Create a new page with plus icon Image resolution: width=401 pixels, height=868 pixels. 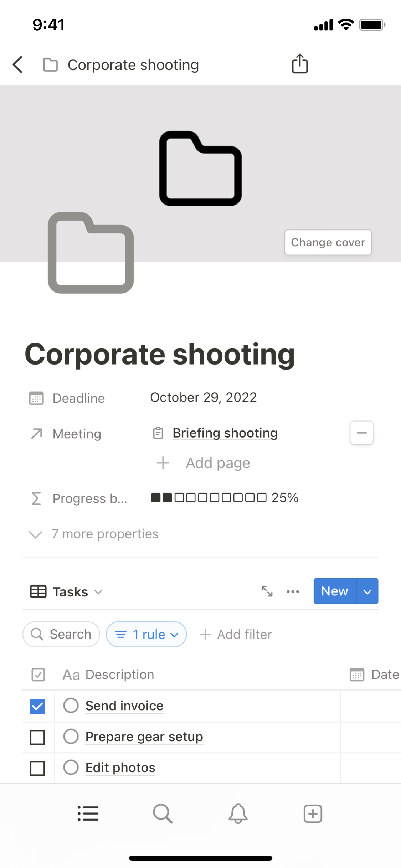[313, 814]
